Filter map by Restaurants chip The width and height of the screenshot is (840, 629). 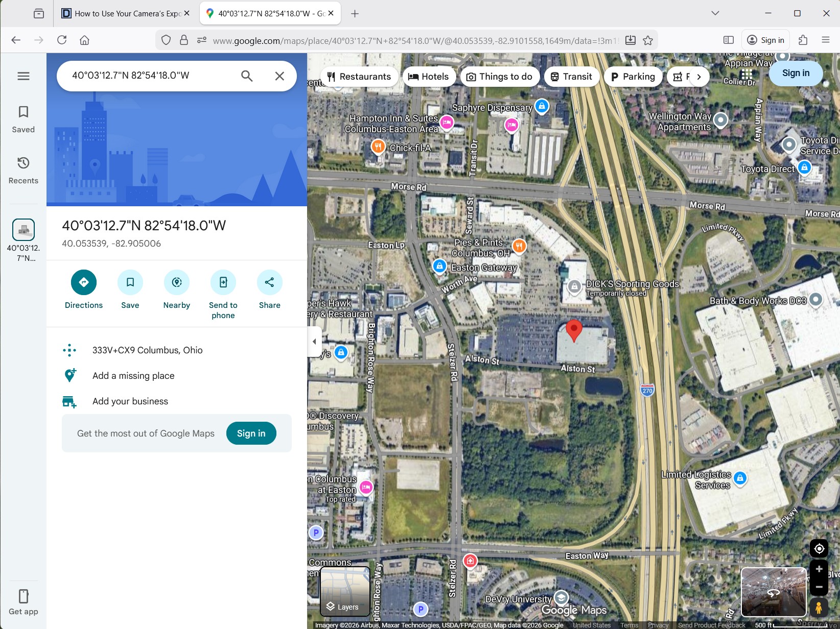coord(359,77)
